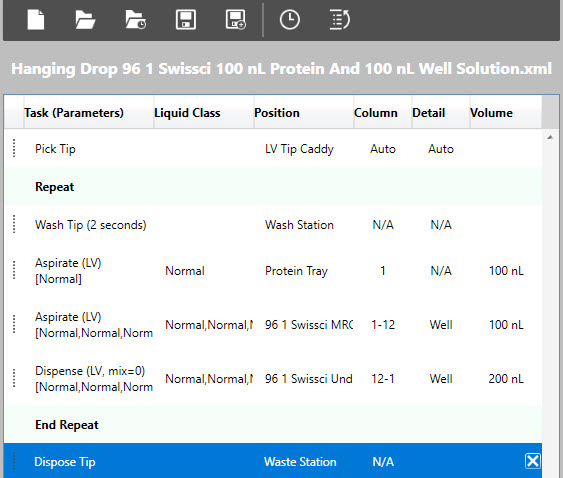
Task: Select the Wash Tip (2 seconds) row
Action: point(273,225)
